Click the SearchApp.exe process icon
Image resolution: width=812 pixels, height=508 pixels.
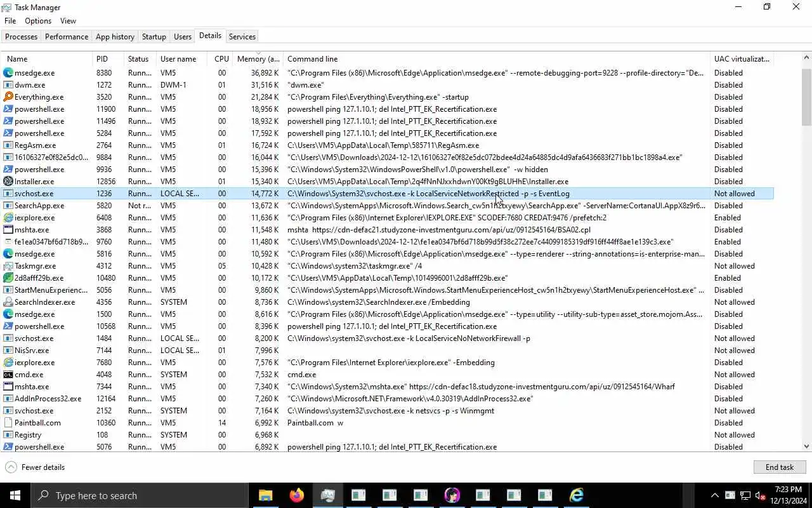tap(8, 206)
